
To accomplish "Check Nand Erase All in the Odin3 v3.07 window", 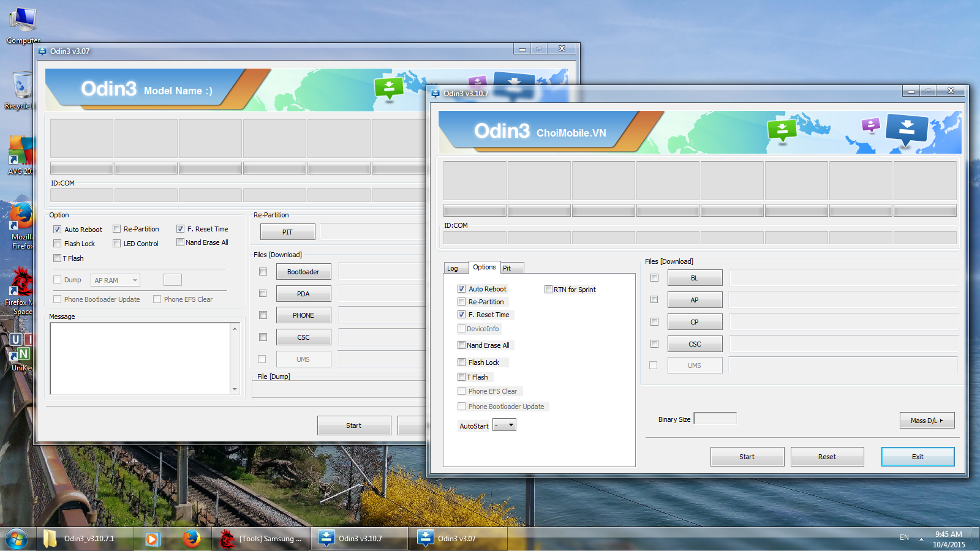I will point(180,242).
